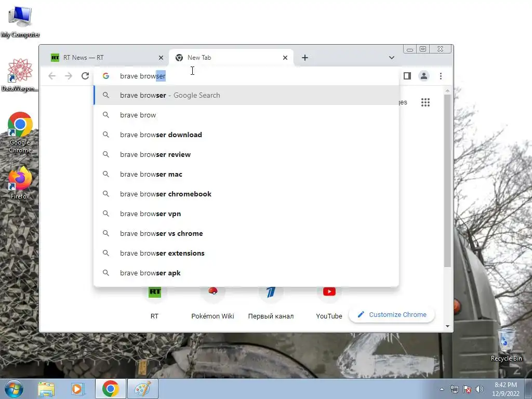Select the My Computer desktop icon

pyautogui.click(x=20, y=22)
